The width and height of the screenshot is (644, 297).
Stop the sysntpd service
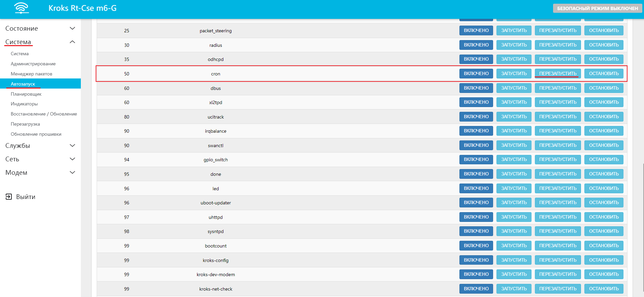click(604, 231)
